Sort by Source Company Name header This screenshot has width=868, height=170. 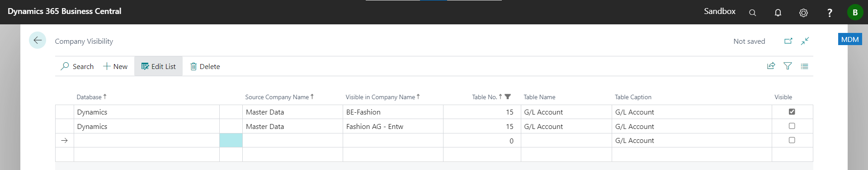pos(279,97)
